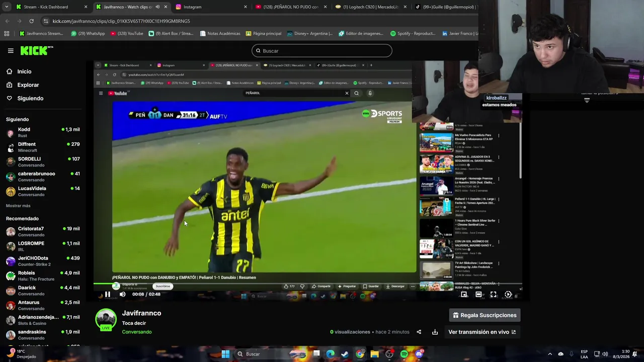The width and height of the screenshot is (644, 362).
Task: Download the clip using download icon
Action: pyautogui.click(x=435, y=332)
